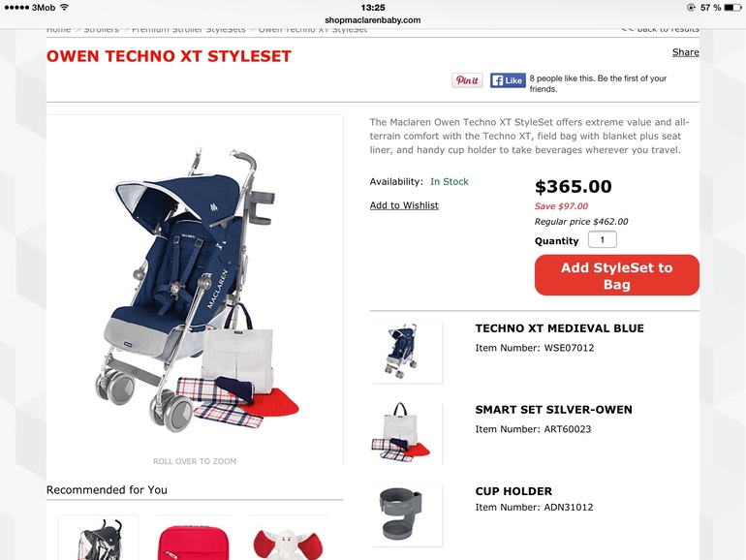Open the Techno XT Medieval Blue thumbnail

(x=406, y=352)
